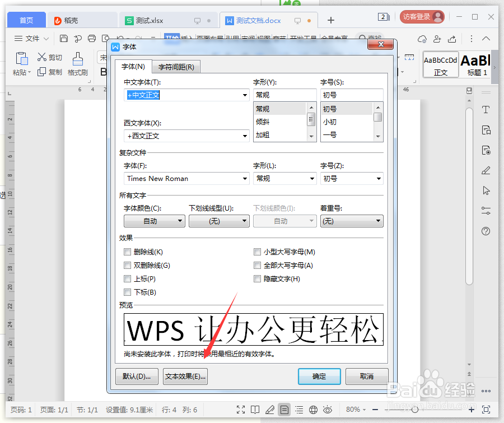504x423 pixels.
Task: Switch to the 测试.xlsx document tab
Action: coord(147,18)
